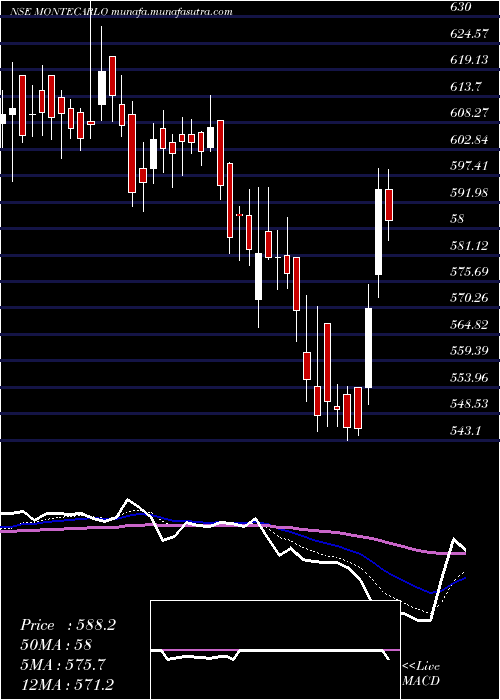Screen dimensions: 500x700
Task: Select the 624.57 price axis label
Action: [x=470, y=33]
